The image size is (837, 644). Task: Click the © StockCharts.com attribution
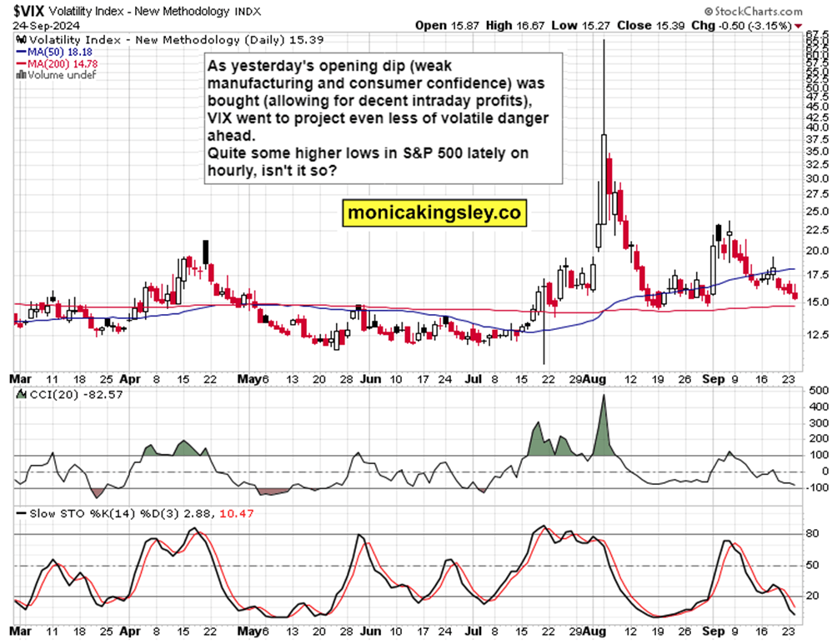(753, 11)
